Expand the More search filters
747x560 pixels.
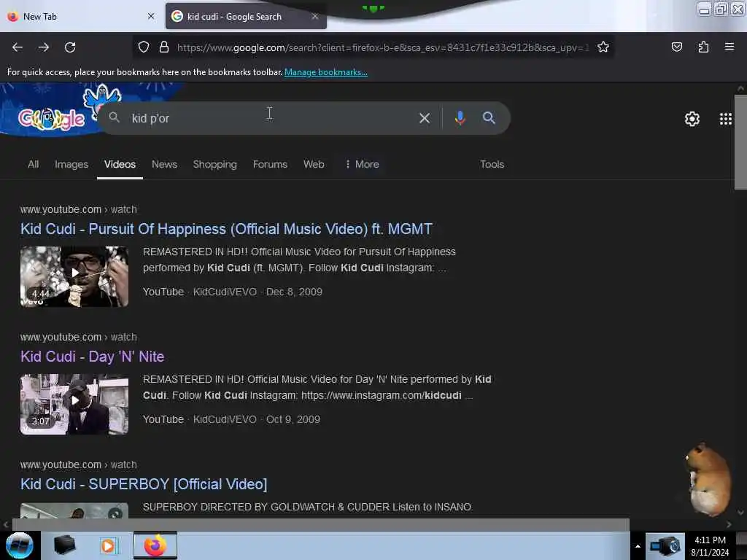[x=362, y=164]
